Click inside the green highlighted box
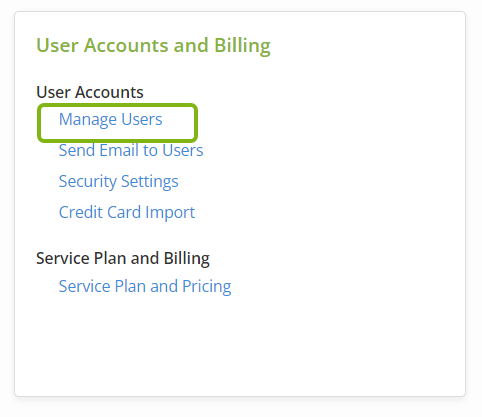The width and height of the screenshot is (482, 417). [117, 123]
